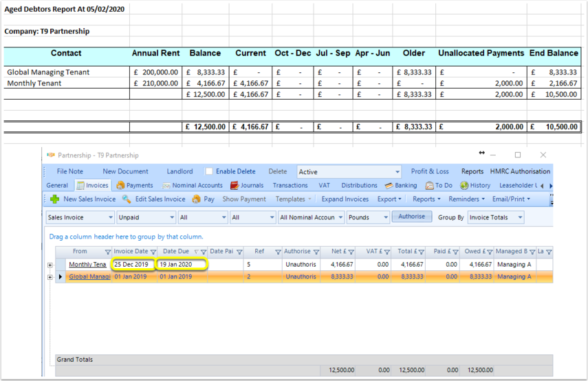Image resolution: width=588 pixels, height=381 pixels.
Task: Open the Active status dropdown
Action: tap(349, 172)
